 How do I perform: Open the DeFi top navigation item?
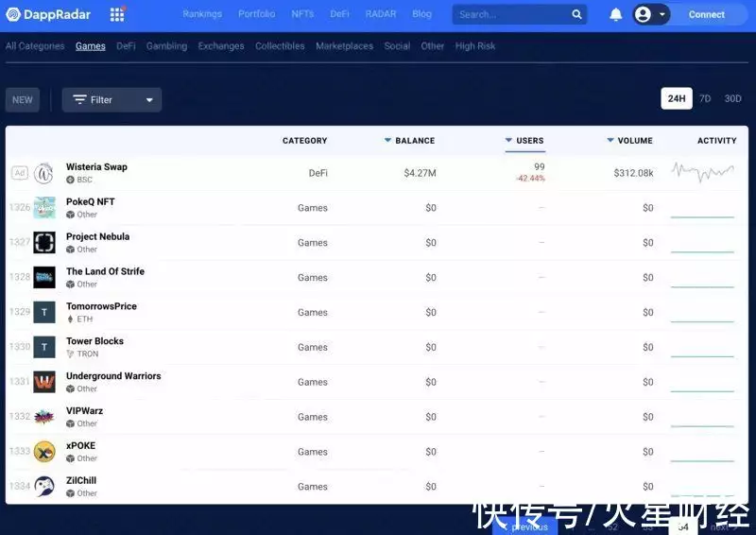pos(339,14)
